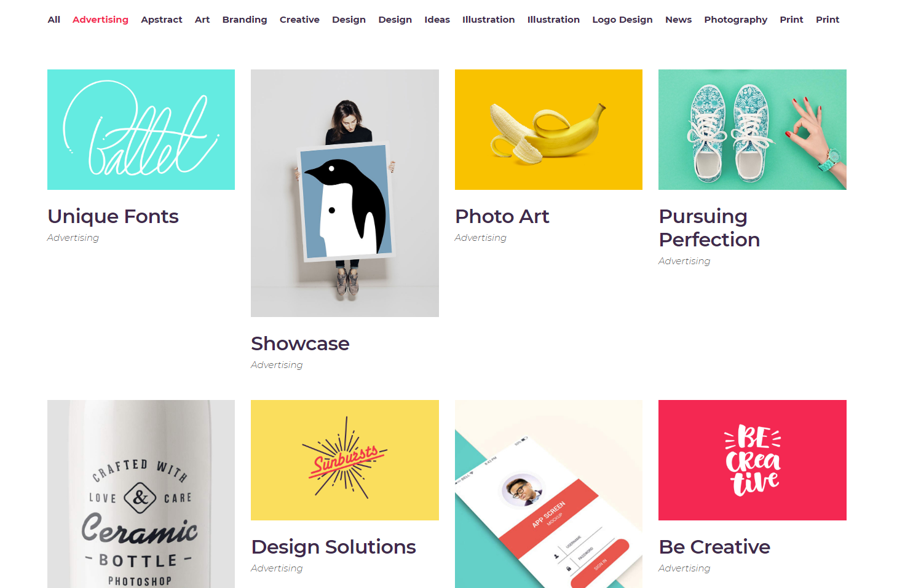Open the Be Creative red thumbnail
The height and width of the screenshot is (588, 905).
pos(753,460)
